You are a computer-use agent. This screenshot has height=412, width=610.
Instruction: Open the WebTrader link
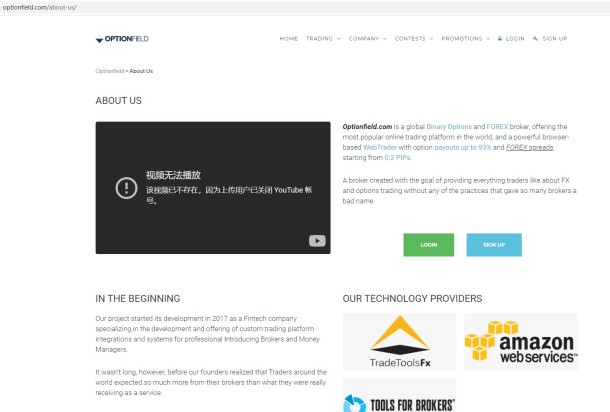click(379, 147)
